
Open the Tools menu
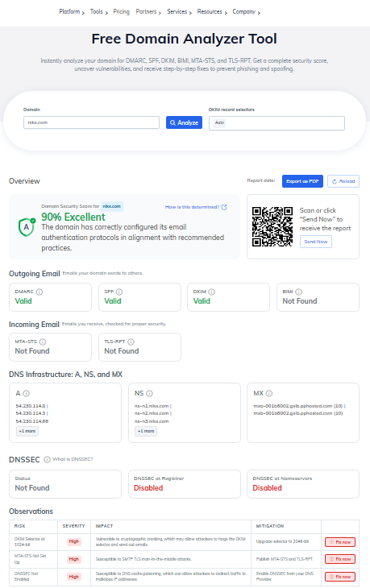tap(98, 12)
